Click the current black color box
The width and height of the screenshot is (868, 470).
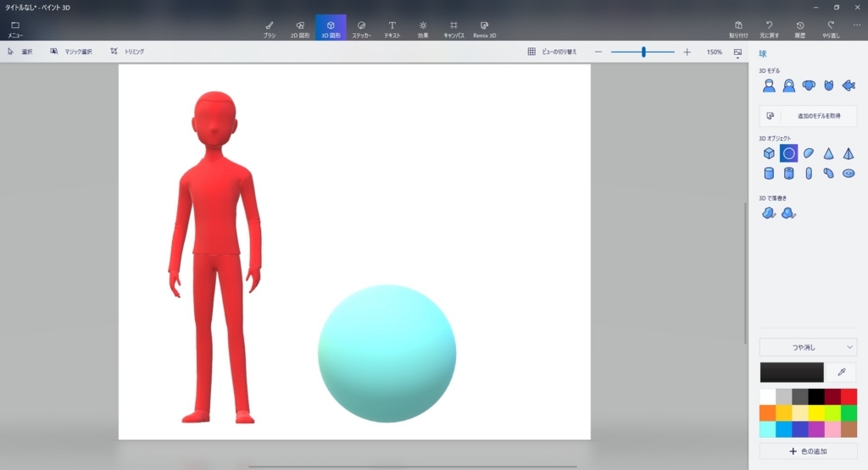click(x=792, y=373)
